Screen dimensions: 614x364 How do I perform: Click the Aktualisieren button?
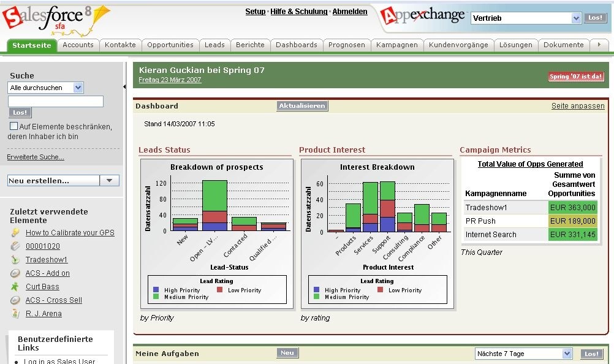click(x=301, y=105)
